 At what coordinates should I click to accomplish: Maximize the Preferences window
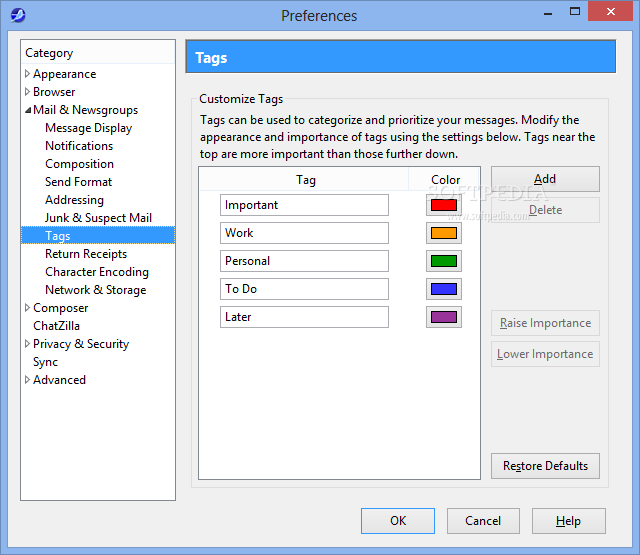575,12
